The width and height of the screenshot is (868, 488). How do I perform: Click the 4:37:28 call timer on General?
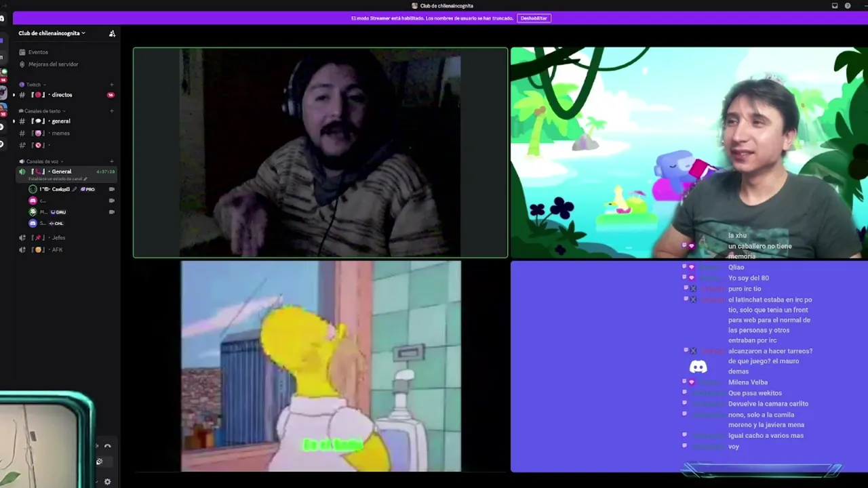tap(106, 172)
